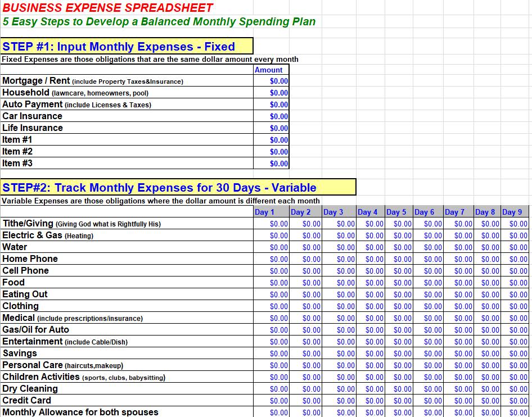Screen dimensions: 532x417
Task: Click the Life Insurance amount cell
Action: [x=272, y=128]
